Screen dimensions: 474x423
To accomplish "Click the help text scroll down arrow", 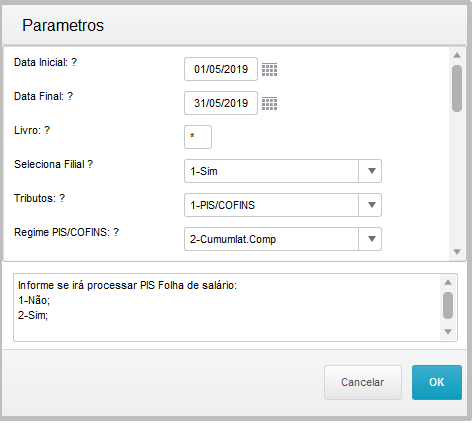I will pyautogui.click(x=448, y=332).
